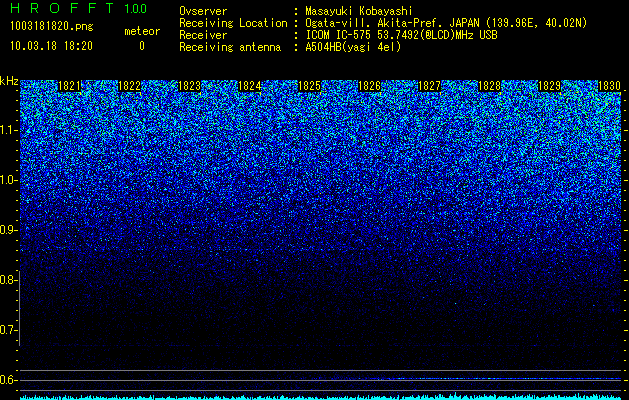Click the kHz axis unit label

tap(9, 81)
